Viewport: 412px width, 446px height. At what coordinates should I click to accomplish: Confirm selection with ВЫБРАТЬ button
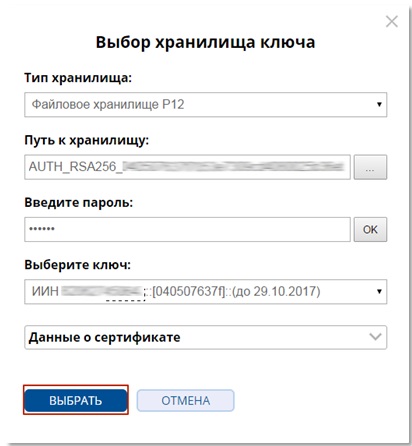[x=76, y=400]
